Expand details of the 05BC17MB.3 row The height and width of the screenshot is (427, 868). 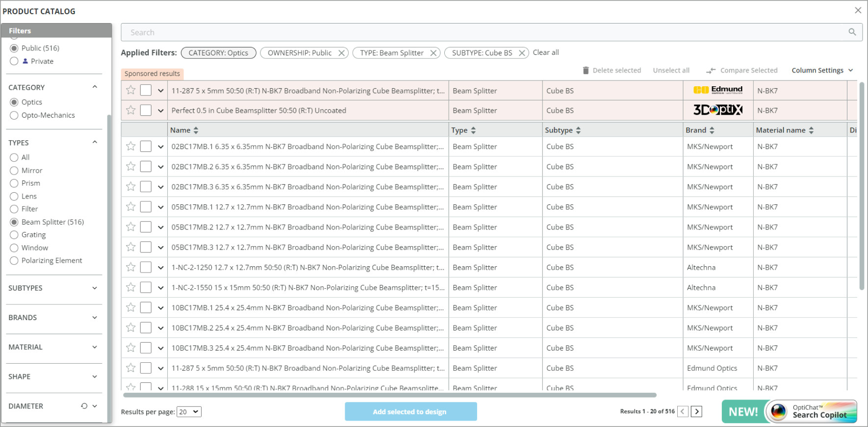coord(160,248)
